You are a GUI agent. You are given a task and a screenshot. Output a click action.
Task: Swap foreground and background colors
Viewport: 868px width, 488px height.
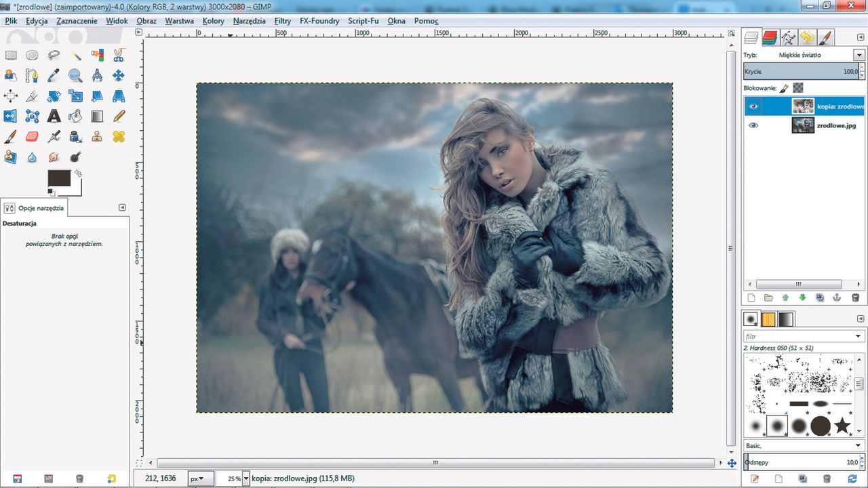point(77,174)
